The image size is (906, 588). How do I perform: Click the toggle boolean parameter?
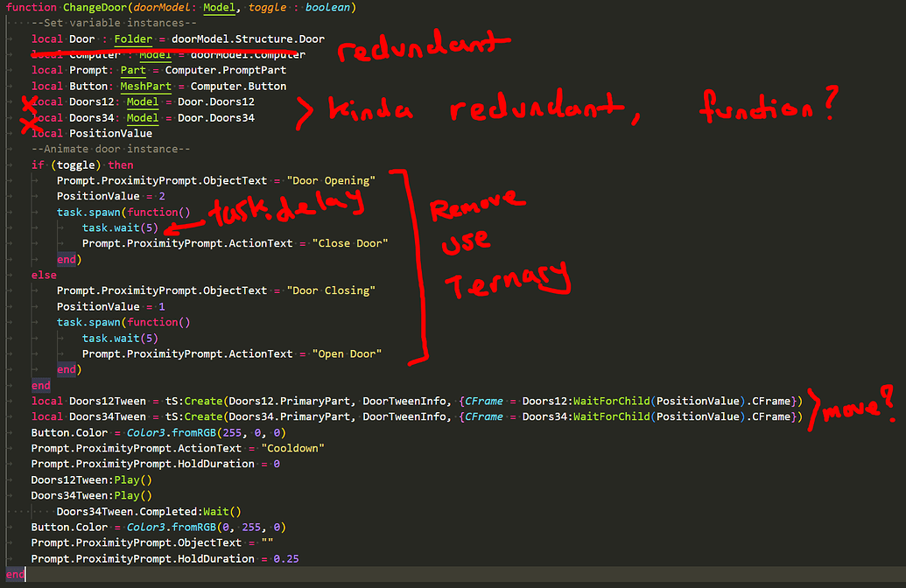[x=267, y=7]
